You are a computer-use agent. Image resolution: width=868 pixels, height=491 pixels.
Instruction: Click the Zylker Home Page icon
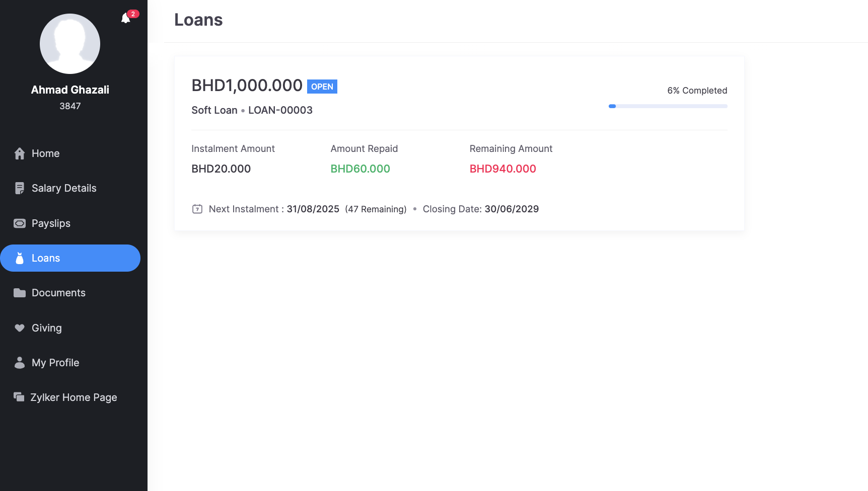coord(19,397)
